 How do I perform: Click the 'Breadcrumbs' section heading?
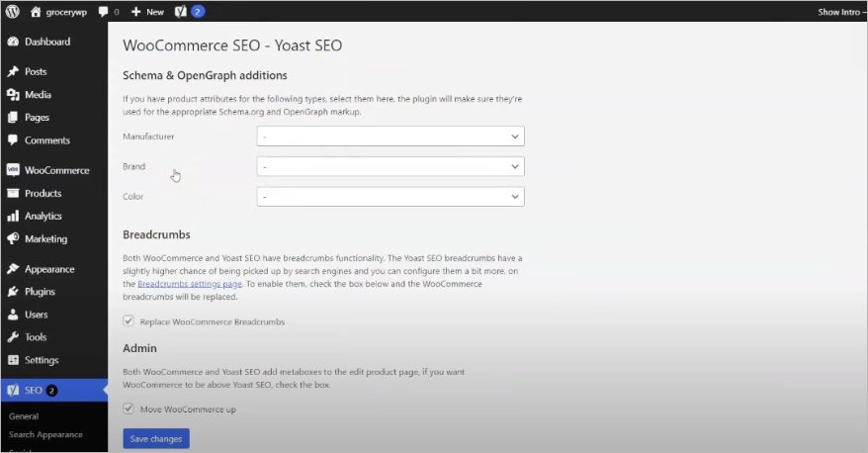click(x=156, y=234)
